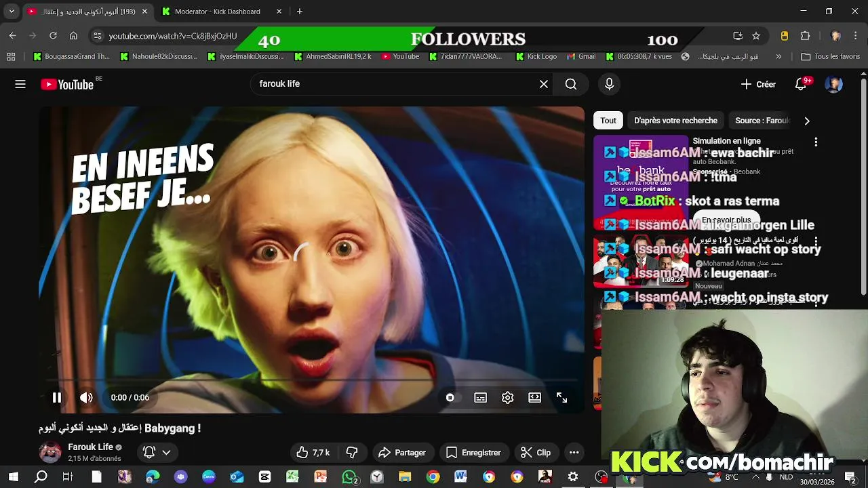Click the youtube.com address bar URL
This screenshot has width=868, height=488.
coord(173,36)
